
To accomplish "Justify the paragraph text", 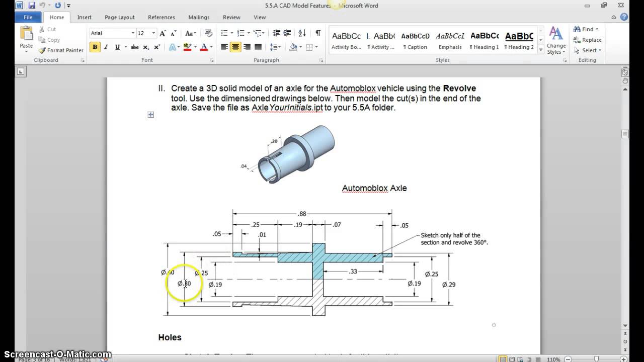I will coord(258,47).
